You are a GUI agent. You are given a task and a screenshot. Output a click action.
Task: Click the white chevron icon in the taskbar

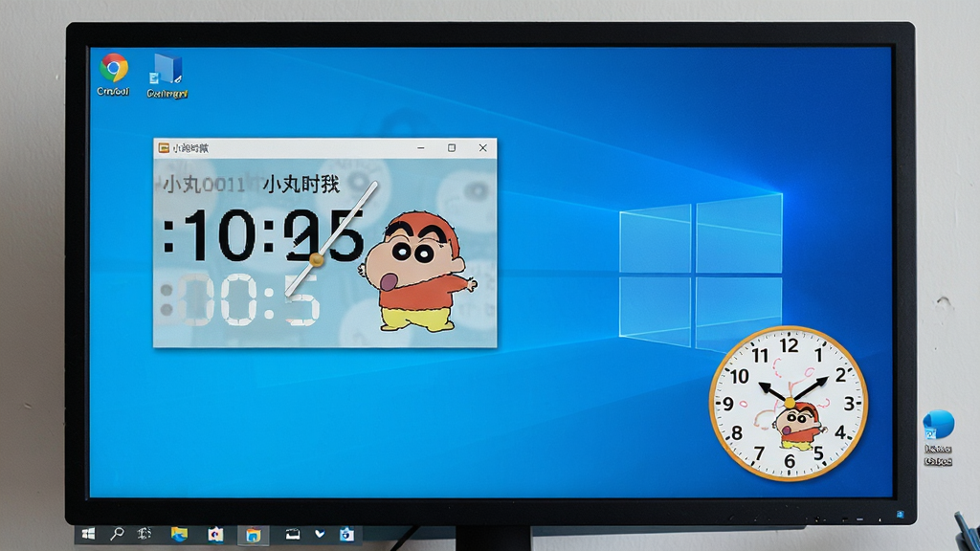(320, 534)
